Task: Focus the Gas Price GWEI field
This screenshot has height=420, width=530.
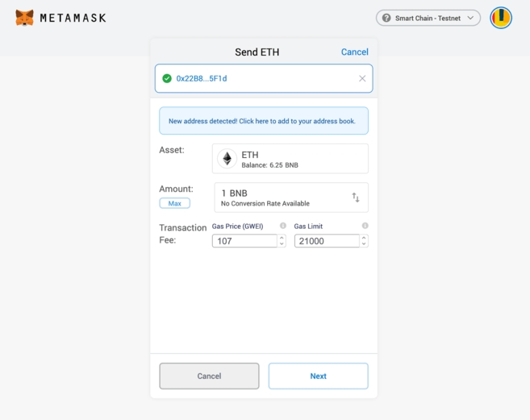Action: pos(244,240)
